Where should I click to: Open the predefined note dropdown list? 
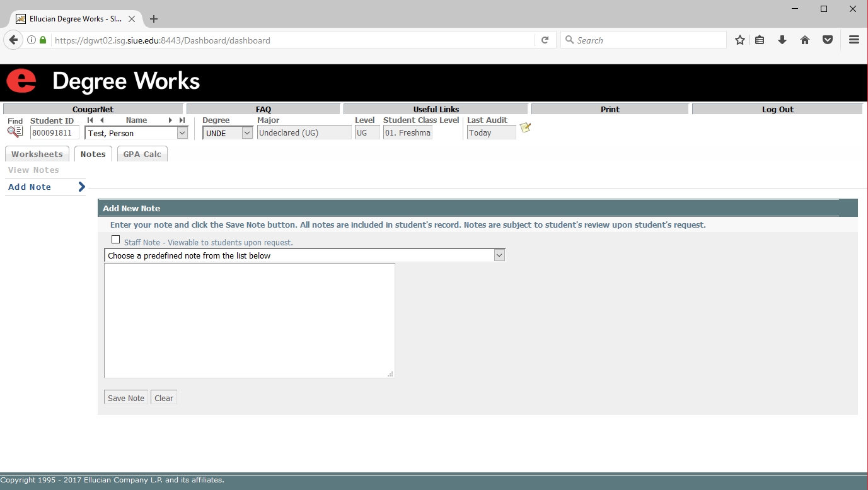click(x=499, y=255)
